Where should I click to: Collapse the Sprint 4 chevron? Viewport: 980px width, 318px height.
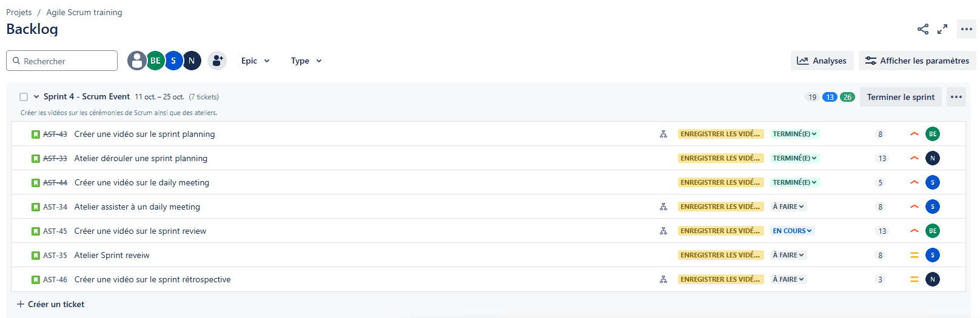36,97
